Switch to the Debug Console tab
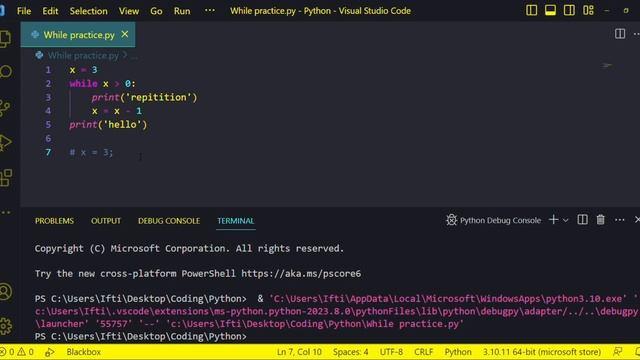Viewport: 640px width, 360px height. (169, 221)
